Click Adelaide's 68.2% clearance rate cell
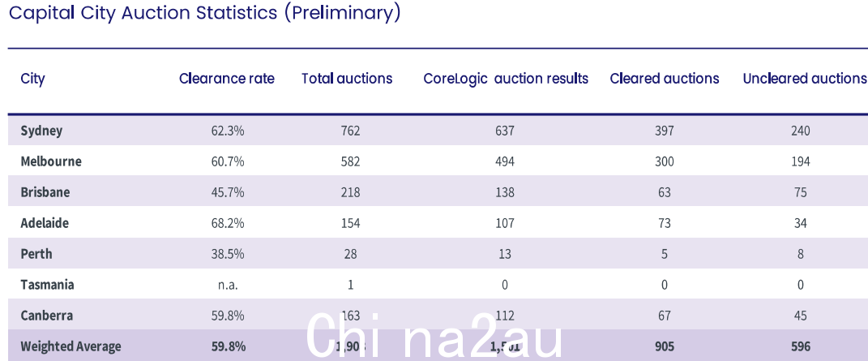 coord(228,223)
